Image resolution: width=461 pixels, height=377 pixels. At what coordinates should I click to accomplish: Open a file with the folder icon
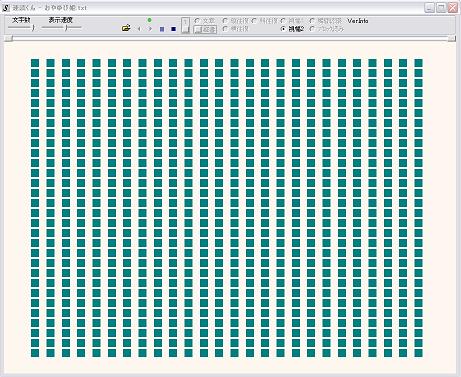click(x=126, y=28)
